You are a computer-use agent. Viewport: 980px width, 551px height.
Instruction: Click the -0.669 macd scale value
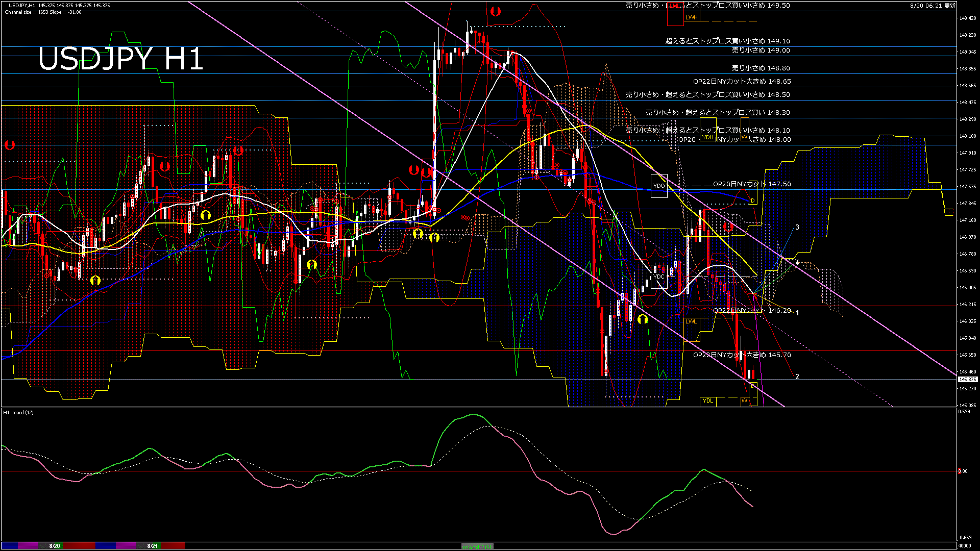click(x=965, y=537)
